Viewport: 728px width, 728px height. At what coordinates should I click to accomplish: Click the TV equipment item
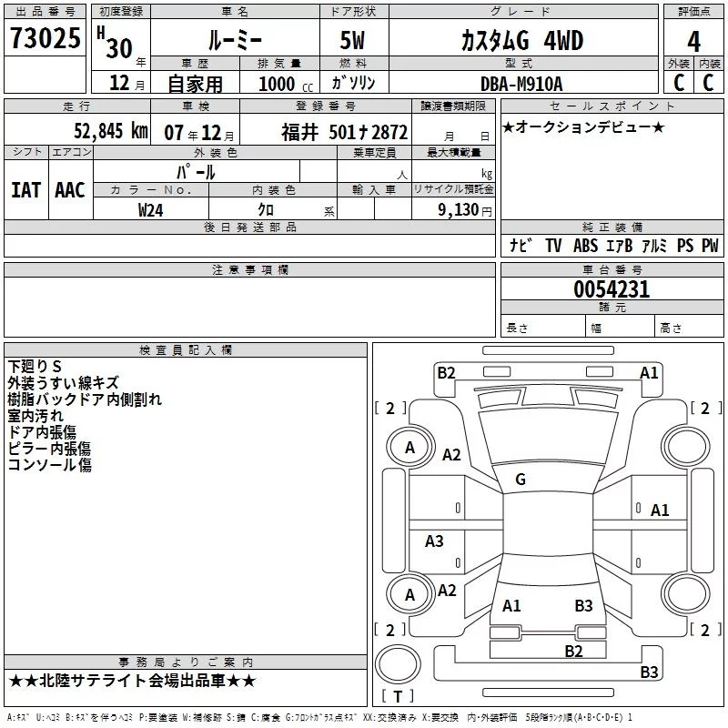pyautogui.click(x=553, y=245)
